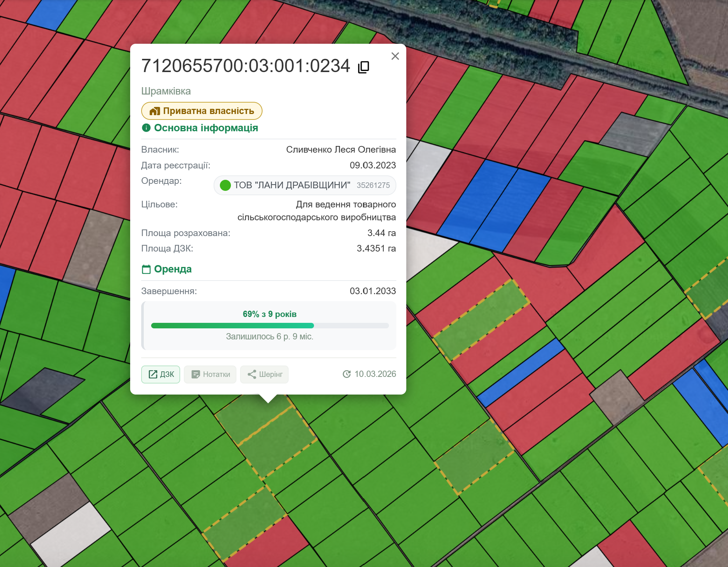Image resolution: width=728 pixels, height=567 pixels.
Task: Click the Шерінг share button
Action: point(264,374)
